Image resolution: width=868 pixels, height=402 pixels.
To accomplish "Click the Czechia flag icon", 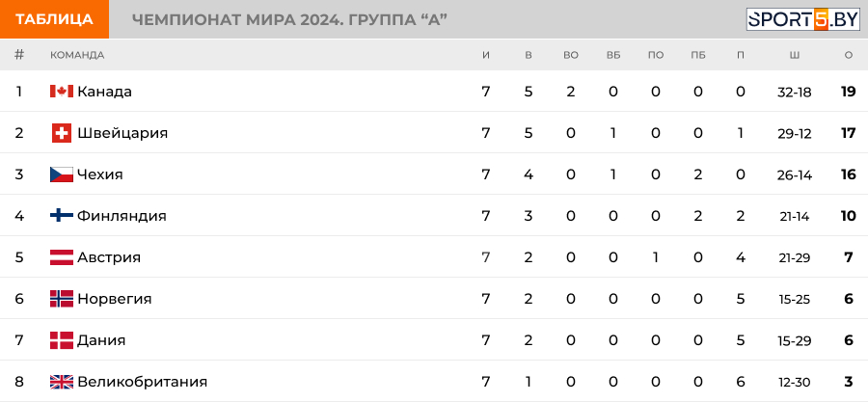I will [x=62, y=174].
